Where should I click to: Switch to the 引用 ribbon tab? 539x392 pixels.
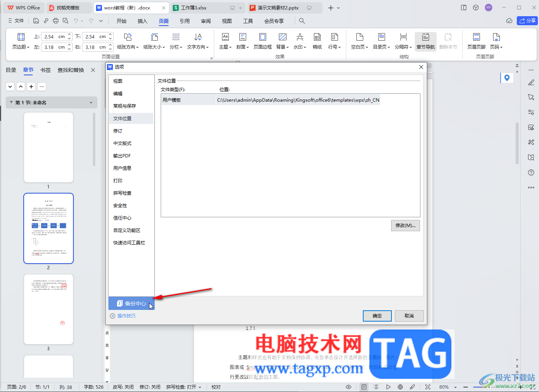pyautogui.click(x=185, y=21)
